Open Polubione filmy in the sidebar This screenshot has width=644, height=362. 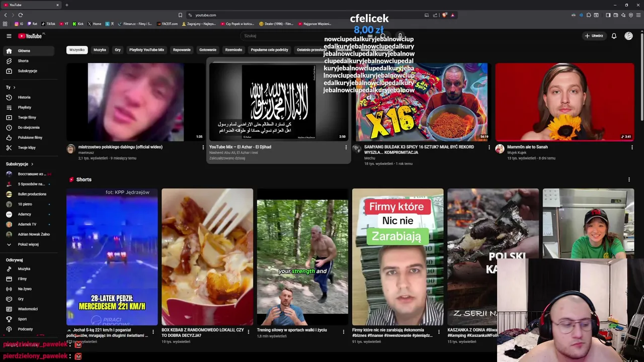coord(28,137)
